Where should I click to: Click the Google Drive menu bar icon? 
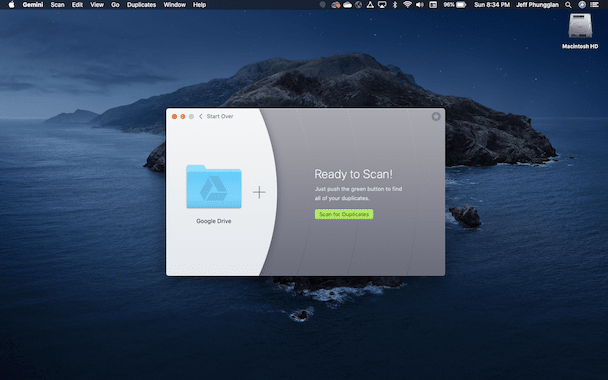[370, 5]
